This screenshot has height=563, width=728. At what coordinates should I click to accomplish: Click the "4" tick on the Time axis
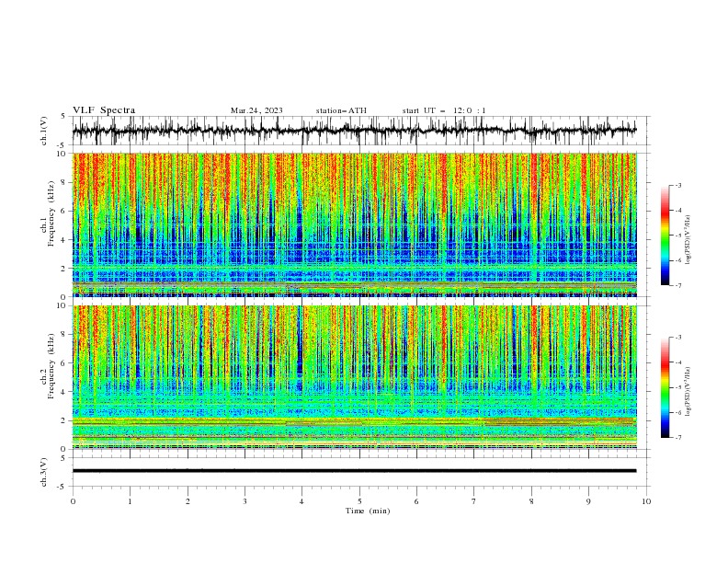click(301, 501)
